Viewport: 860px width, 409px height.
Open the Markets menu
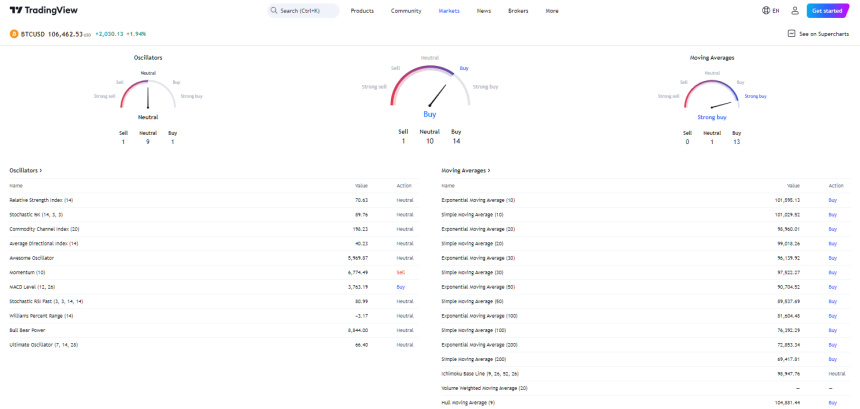[x=450, y=10]
